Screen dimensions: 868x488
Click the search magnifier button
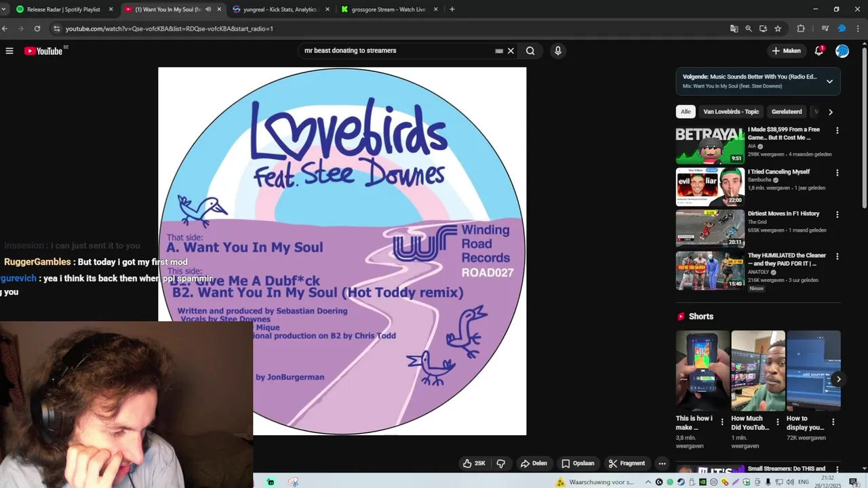click(x=530, y=51)
